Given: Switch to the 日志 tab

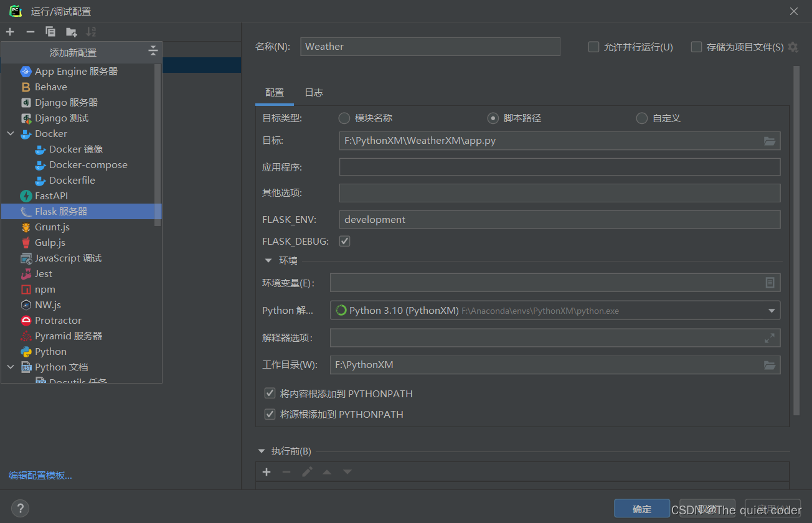Looking at the screenshot, I should (314, 93).
